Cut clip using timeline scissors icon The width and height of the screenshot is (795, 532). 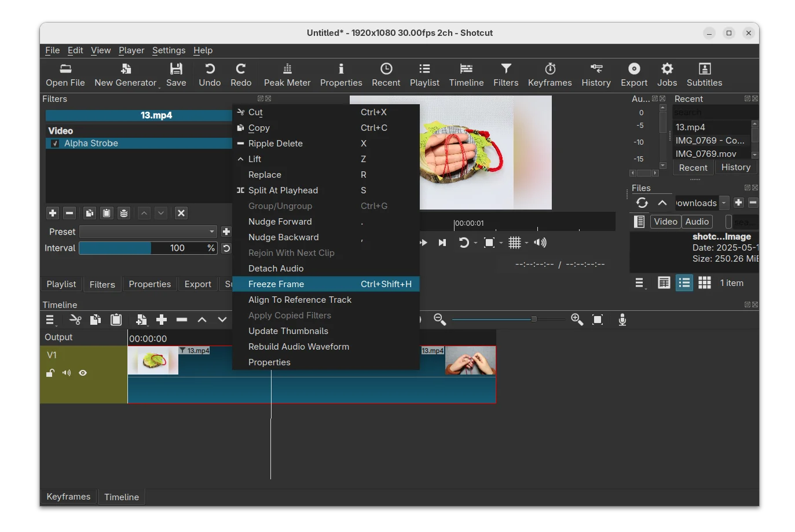tap(75, 320)
